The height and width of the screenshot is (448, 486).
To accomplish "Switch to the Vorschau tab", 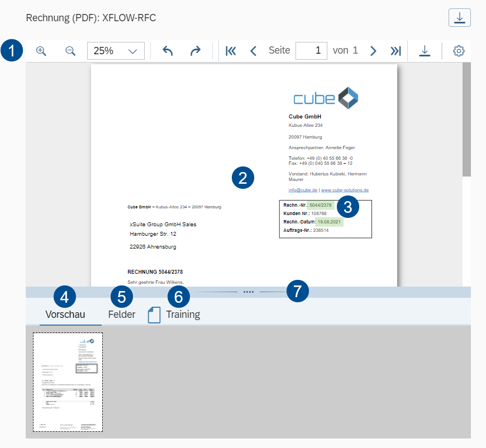I will pos(65,314).
